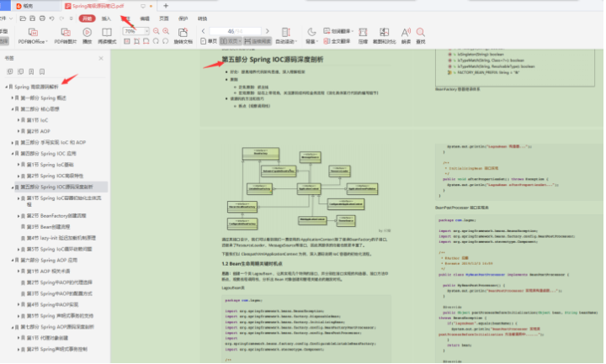Expand 第三部分 手写实现 IoC 和 AOP bookmark
This screenshot has width=606, height=364.
click(13, 142)
